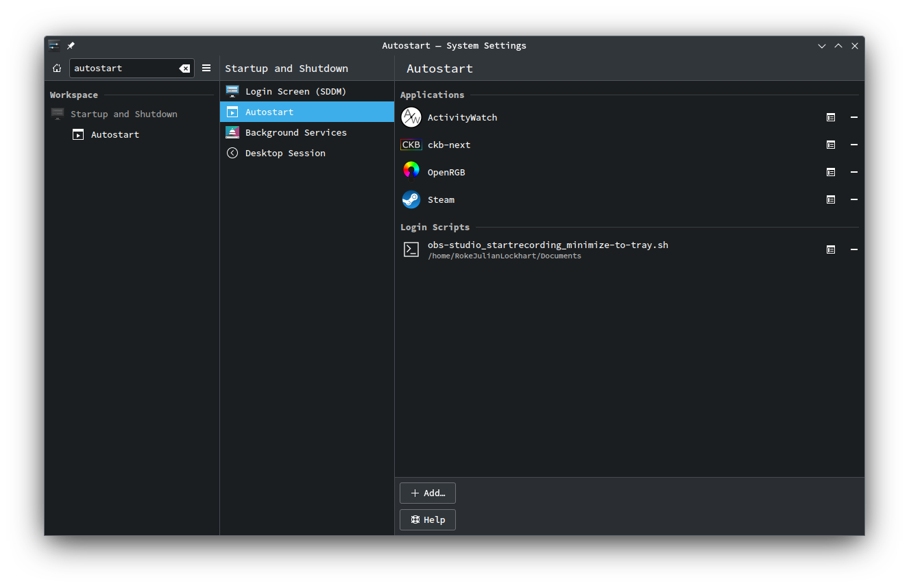Click the ckb-next CKB icon
Image resolution: width=909 pixels, height=588 pixels.
[411, 145]
